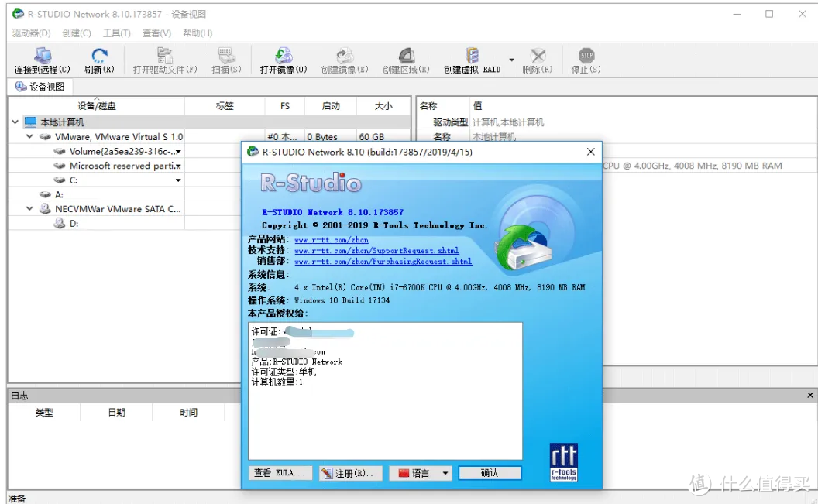818x504 pixels.
Task: Click the Register (注册) button
Action: (x=351, y=473)
